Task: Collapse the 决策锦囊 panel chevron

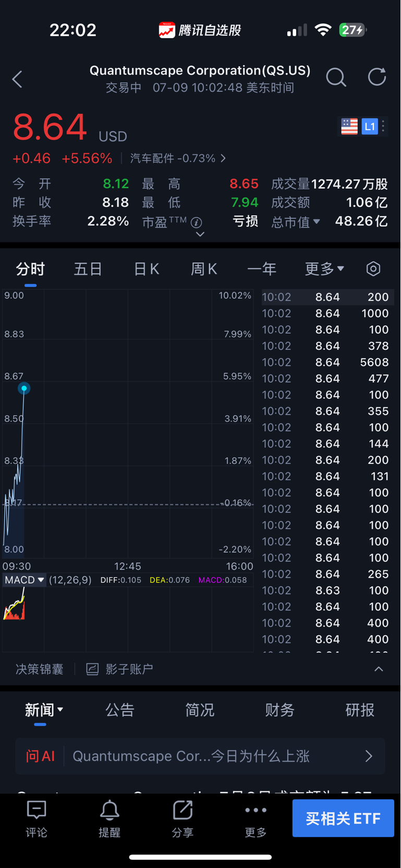Action: point(379,669)
